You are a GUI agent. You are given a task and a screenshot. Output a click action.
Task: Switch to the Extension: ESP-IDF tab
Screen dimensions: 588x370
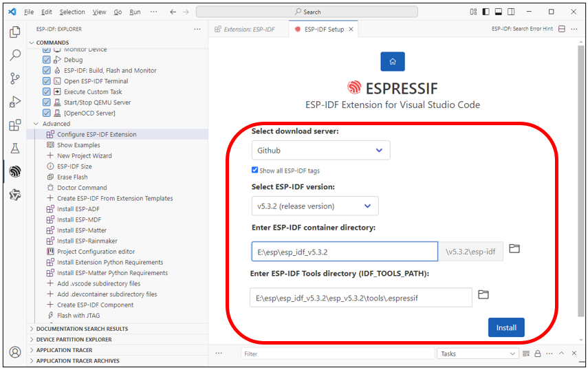pos(249,30)
